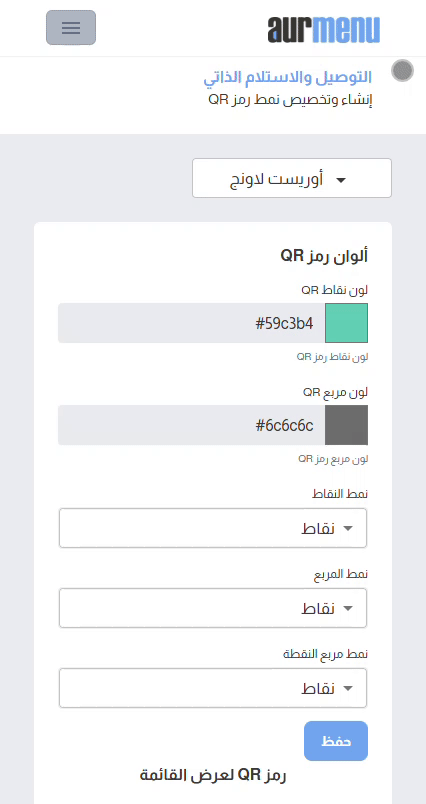This screenshot has height=804, width=426.
Task: Click the إنشاء وتخصيص نمط رمز QR subtitle
Action: pos(290,99)
